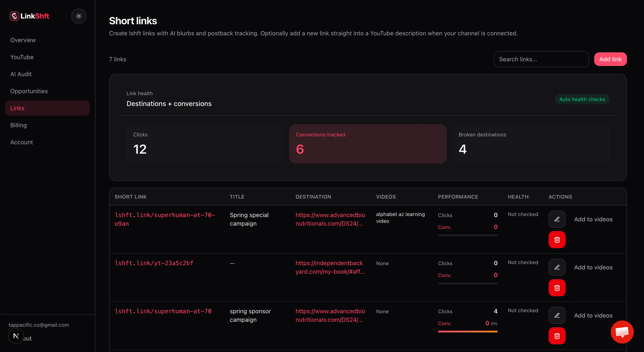The image size is (644, 352).
Task: Click the conversion progress bar for yt-23a5c2bf
Action: [468, 283]
